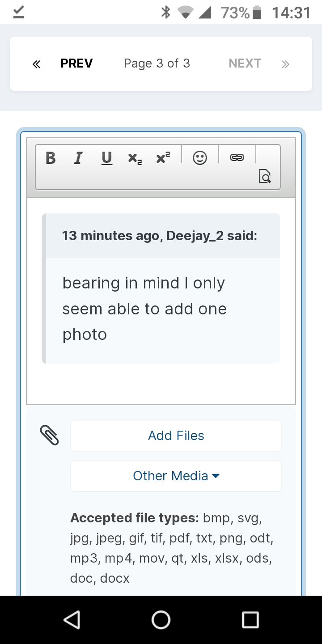Screen dimensions: 322x644
Task: Click the paperclip attachment icon
Action: [50, 435]
